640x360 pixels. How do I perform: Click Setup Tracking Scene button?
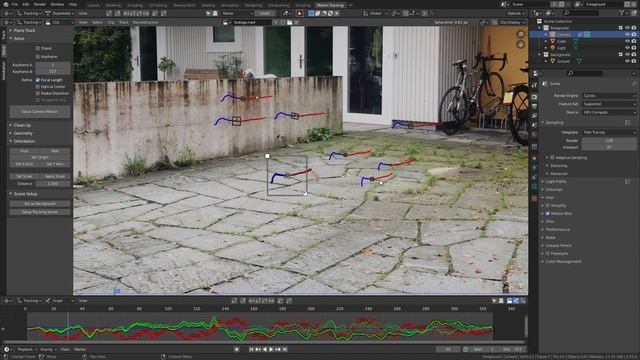40,212
